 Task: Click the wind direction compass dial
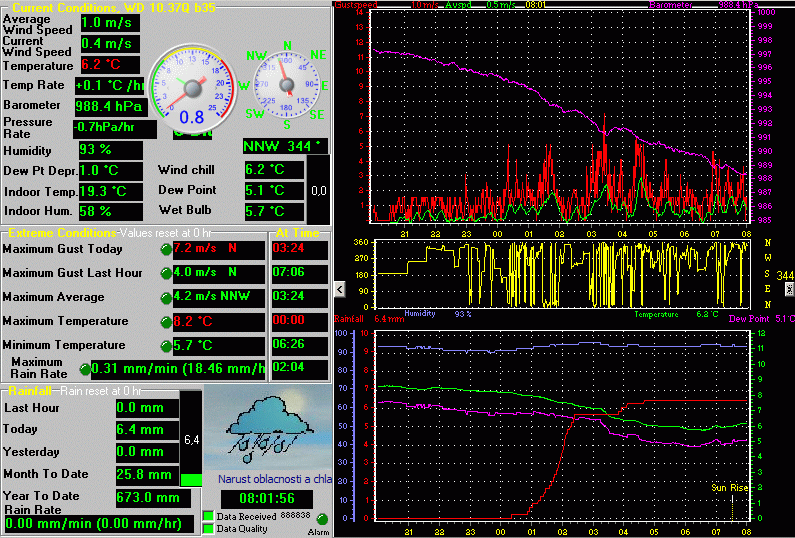(288, 86)
